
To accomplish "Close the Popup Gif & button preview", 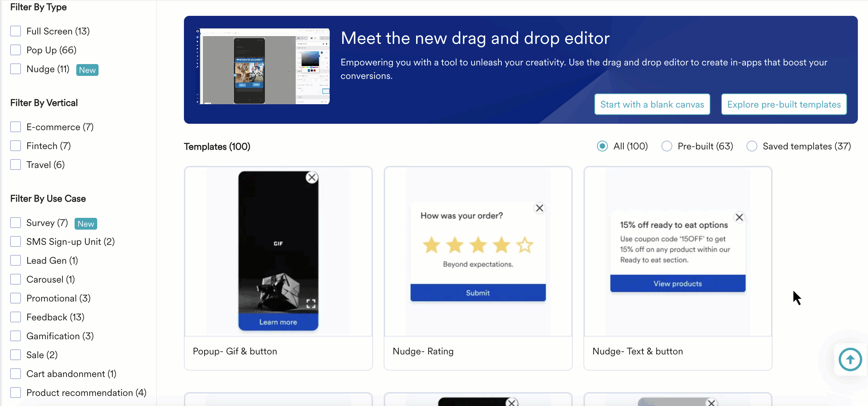I will point(312,177).
